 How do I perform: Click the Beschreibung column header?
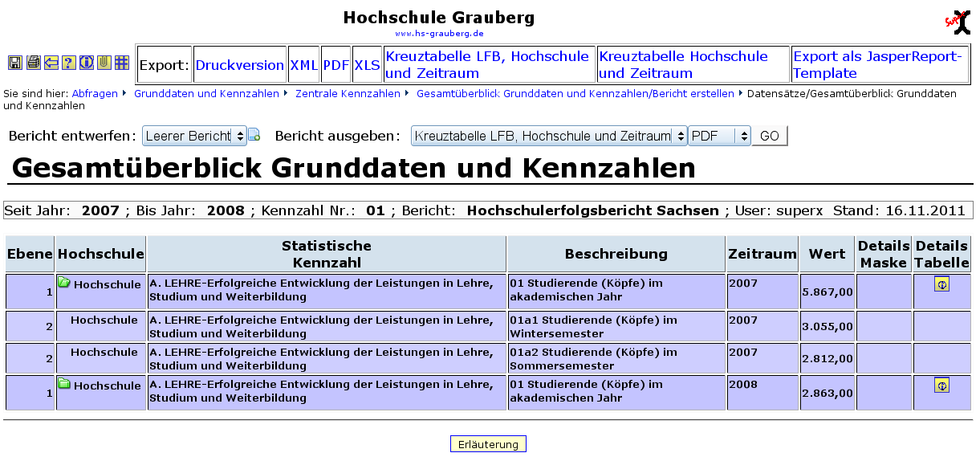pos(616,254)
